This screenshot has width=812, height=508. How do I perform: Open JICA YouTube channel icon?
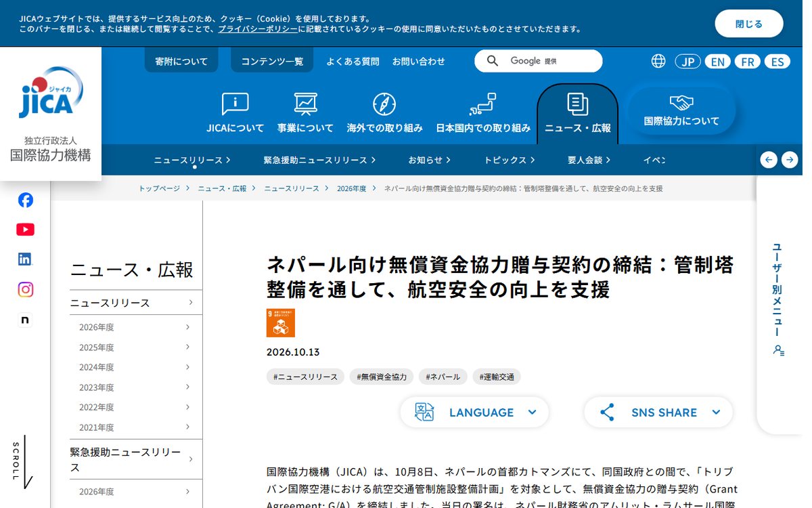[25, 230]
